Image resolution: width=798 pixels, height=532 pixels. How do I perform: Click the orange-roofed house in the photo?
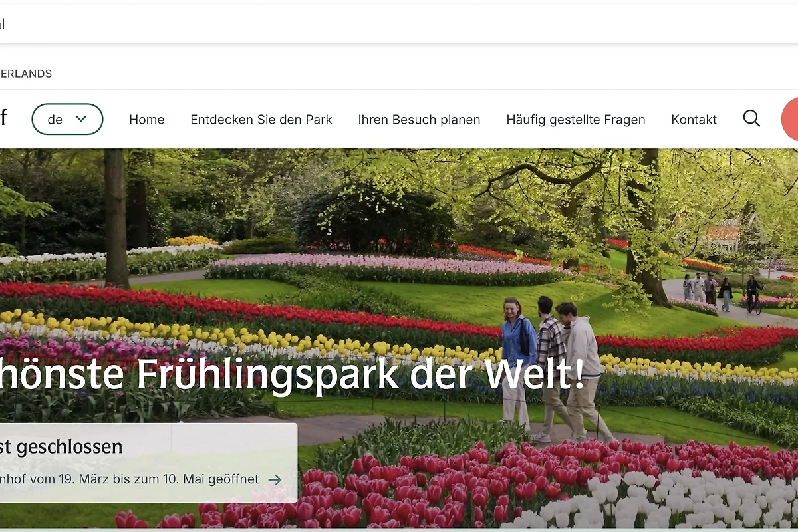(724, 234)
